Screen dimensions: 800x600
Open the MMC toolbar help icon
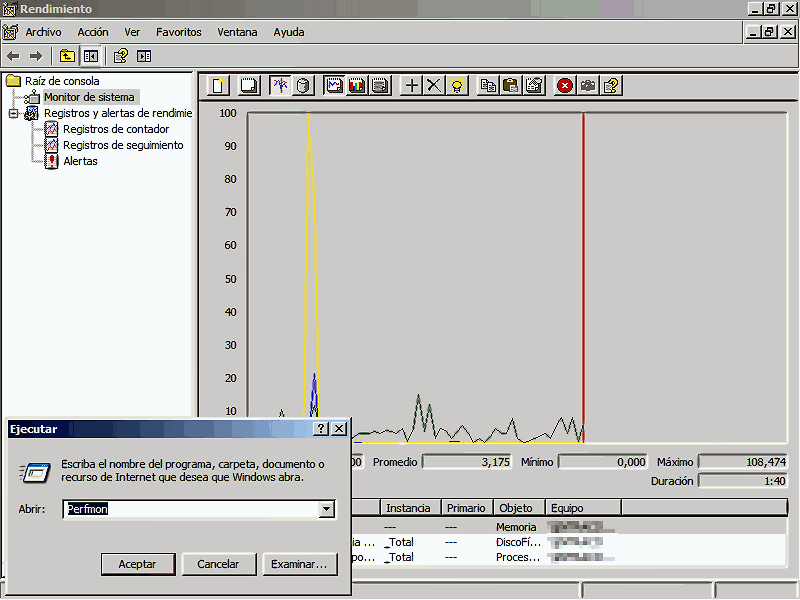click(121, 56)
